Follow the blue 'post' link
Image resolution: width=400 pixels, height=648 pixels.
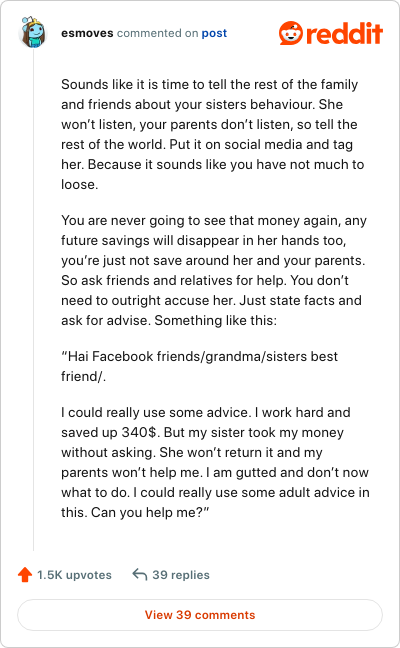214,33
